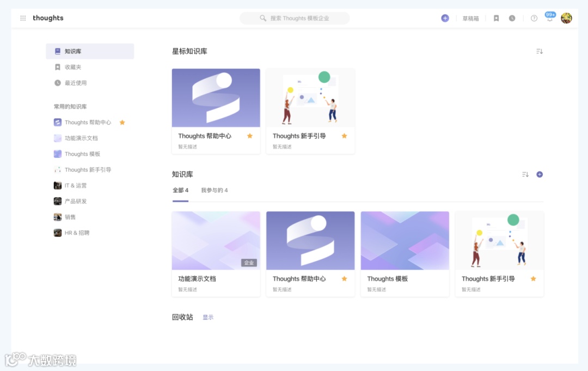Open the help question mark icon
Screen dimensions: 588x371
click(534, 18)
